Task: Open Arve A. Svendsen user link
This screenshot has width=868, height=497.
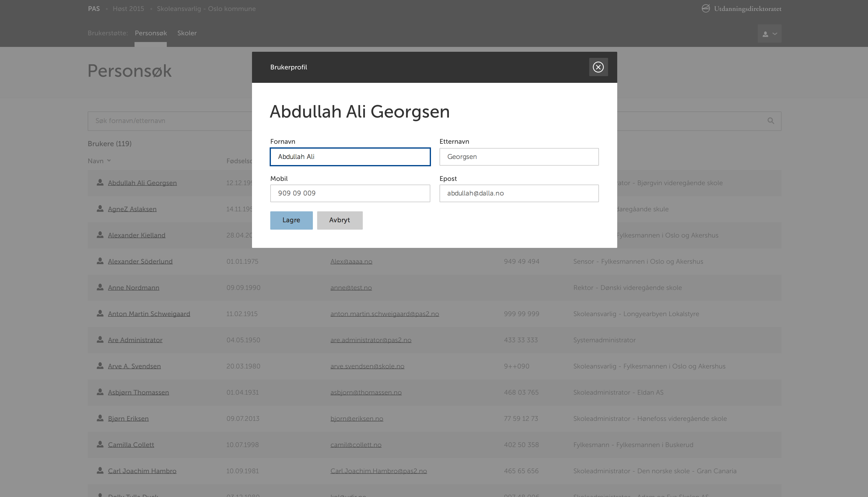Action: tap(135, 366)
